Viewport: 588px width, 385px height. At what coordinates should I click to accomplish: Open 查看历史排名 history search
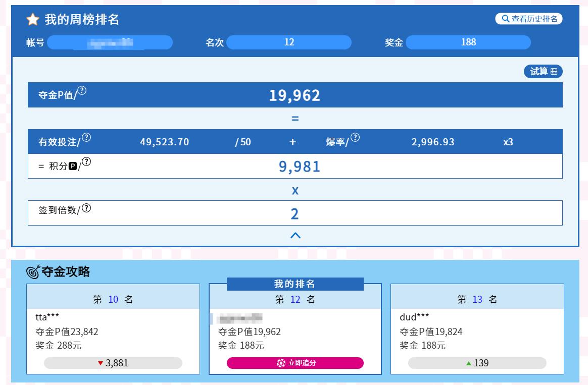529,19
